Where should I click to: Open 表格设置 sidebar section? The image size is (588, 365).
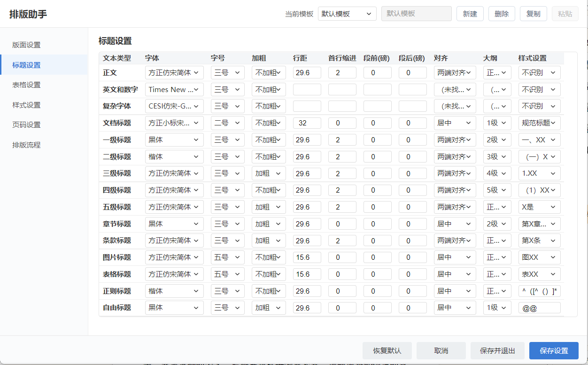click(x=27, y=85)
